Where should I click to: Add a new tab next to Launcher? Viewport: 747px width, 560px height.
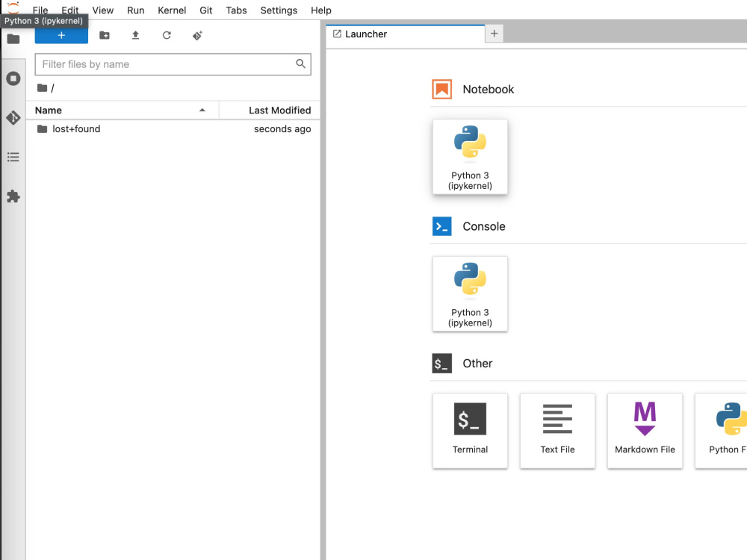point(494,34)
